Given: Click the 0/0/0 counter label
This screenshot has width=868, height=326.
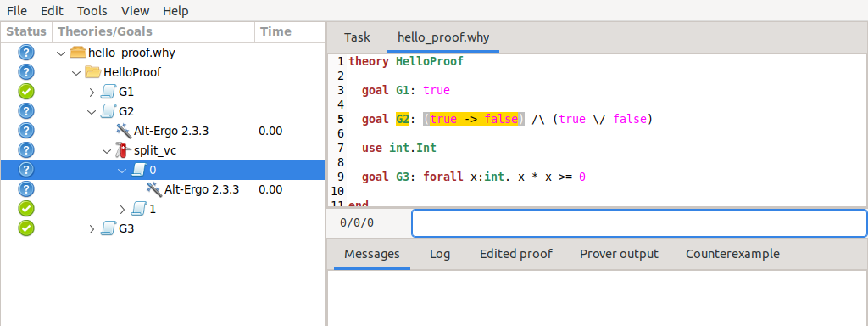Looking at the screenshot, I should coord(357,223).
